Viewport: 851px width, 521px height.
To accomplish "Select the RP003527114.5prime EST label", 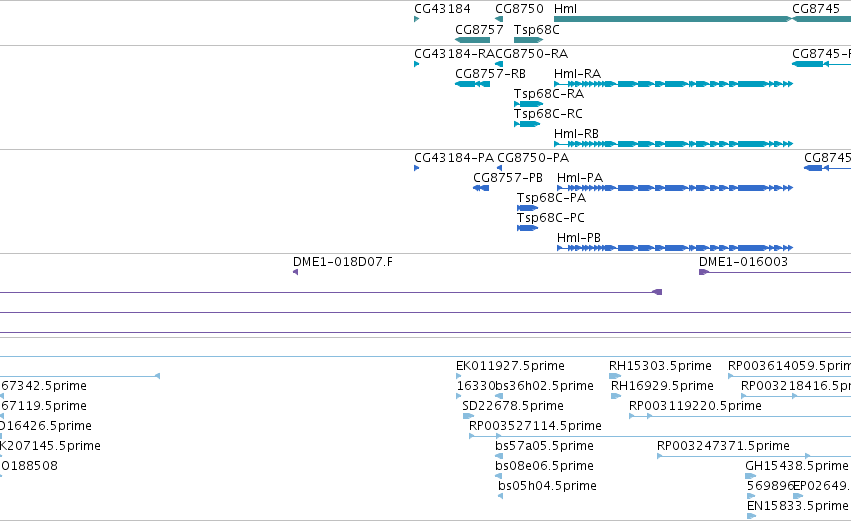I will [535, 427].
